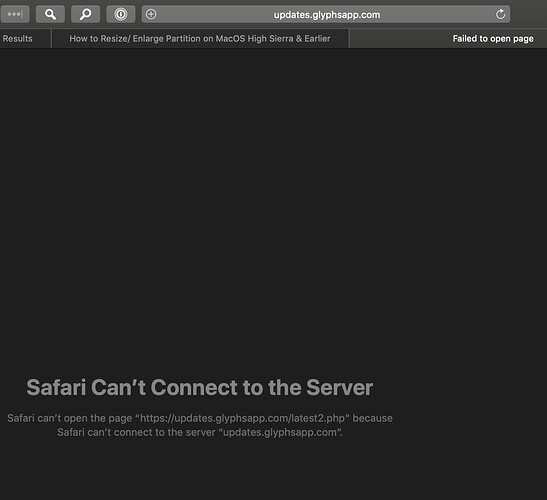
Task: Click the empty toolbar space right of address bar
Action: (529, 14)
